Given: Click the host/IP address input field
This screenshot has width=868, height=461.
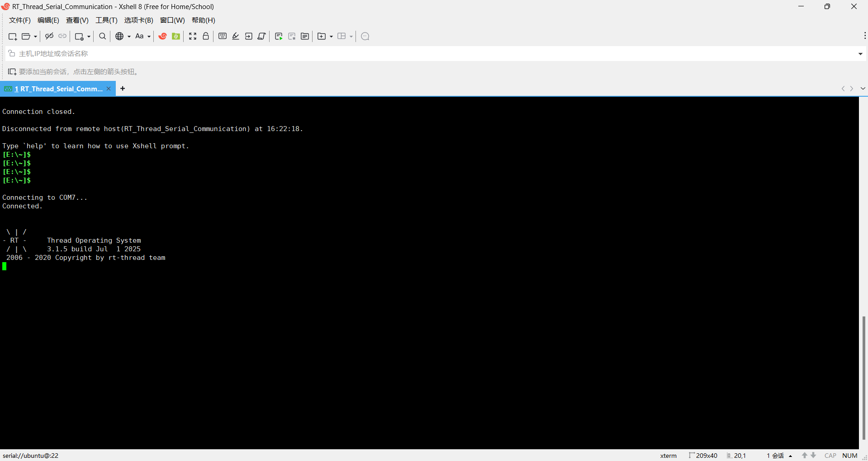Looking at the screenshot, I should (x=434, y=53).
